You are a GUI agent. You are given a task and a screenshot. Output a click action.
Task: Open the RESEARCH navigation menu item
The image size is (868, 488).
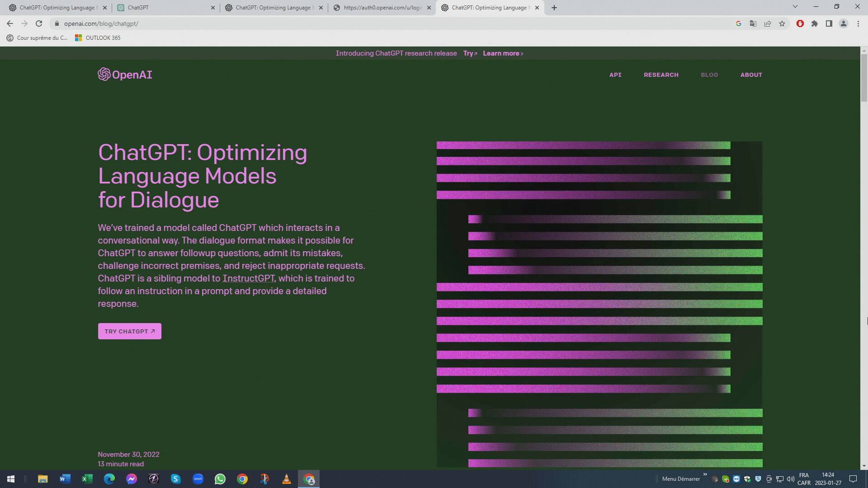(x=661, y=75)
